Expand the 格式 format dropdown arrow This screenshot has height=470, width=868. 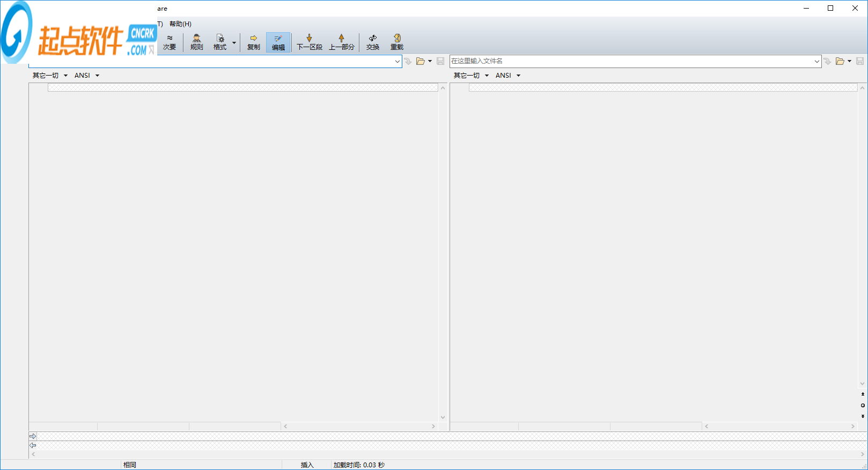click(234, 42)
